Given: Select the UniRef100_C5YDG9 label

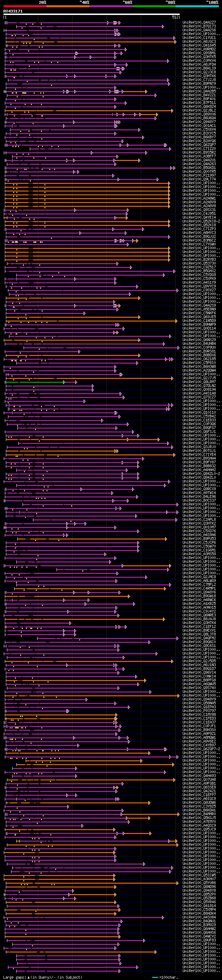Looking at the screenshot, I should pos(199,275).
